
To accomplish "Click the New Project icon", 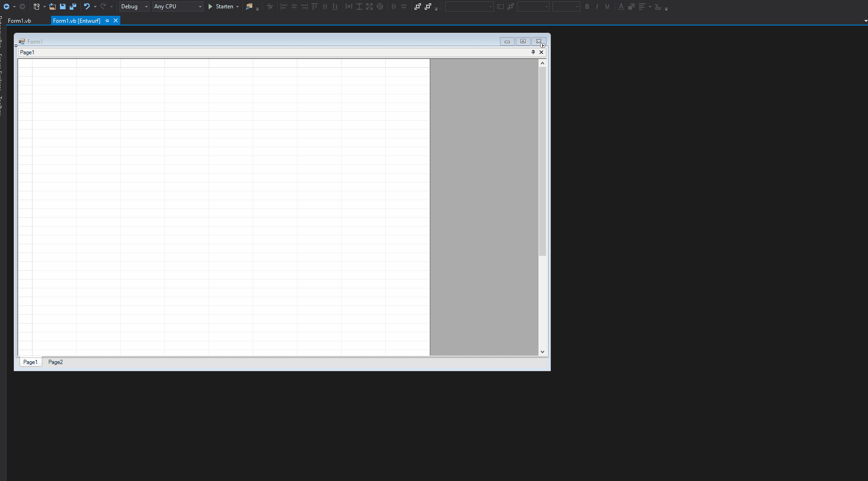I will (x=37, y=6).
